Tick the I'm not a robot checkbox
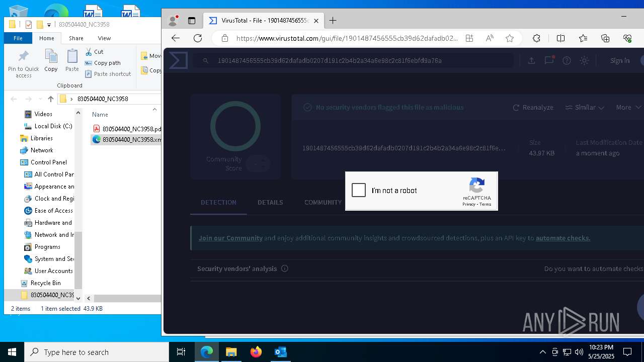This screenshot has width=644, height=362. click(359, 190)
